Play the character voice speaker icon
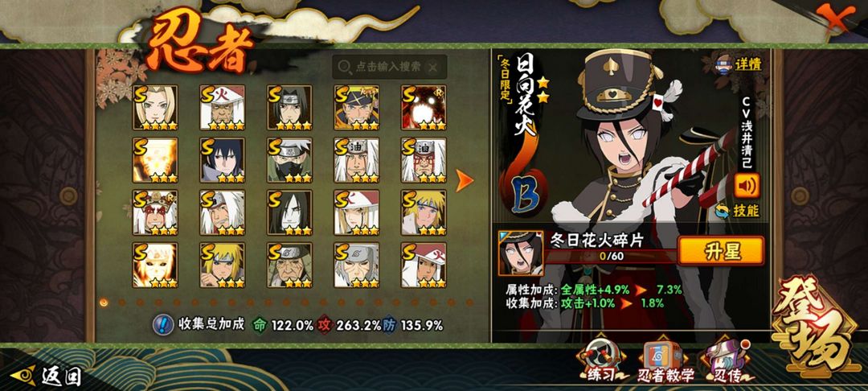This screenshot has height=391, width=868. point(747,186)
